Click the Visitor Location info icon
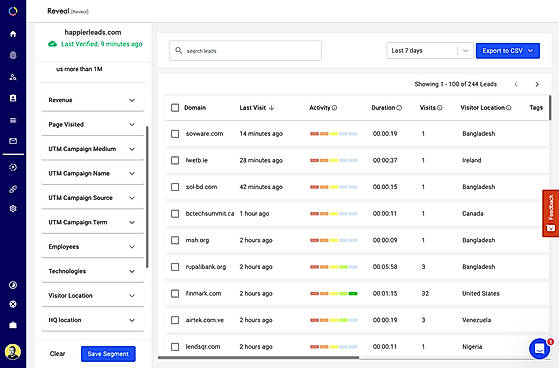The image size is (559, 368). tap(509, 108)
